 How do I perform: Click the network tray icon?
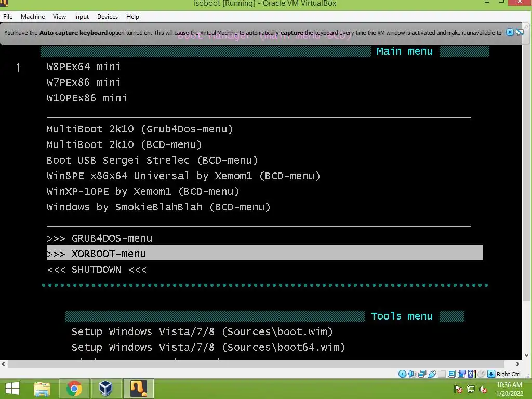point(471,389)
